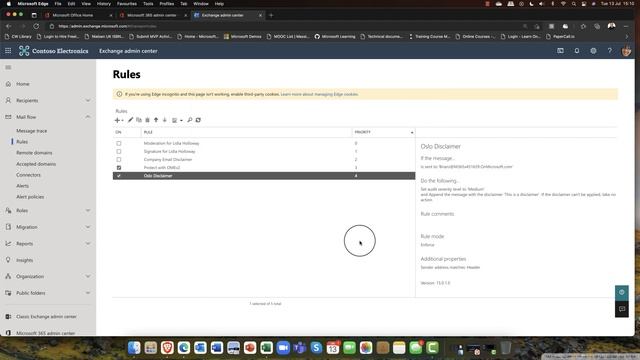The height and width of the screenshot is (360, 640).
Task: Click the dark feedback chat button
Action: click(622, 309)
